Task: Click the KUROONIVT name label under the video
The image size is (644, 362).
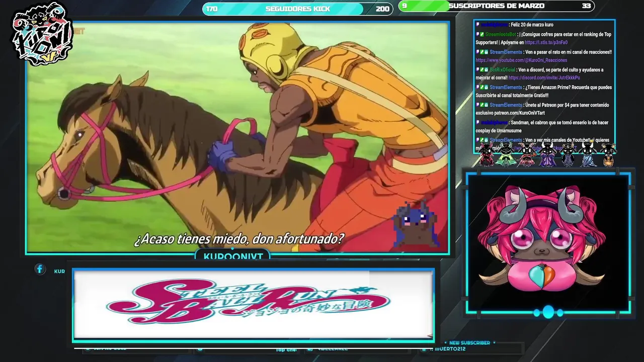Action: coord(233,256)
